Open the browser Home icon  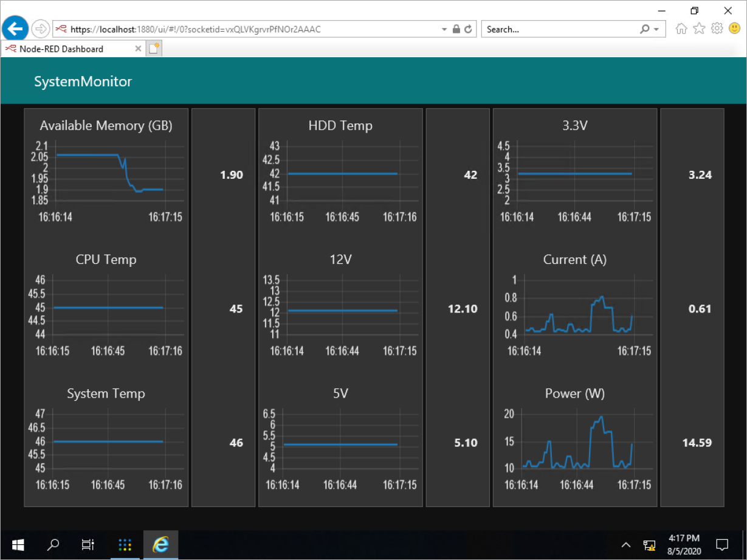(x=681, y=29)
